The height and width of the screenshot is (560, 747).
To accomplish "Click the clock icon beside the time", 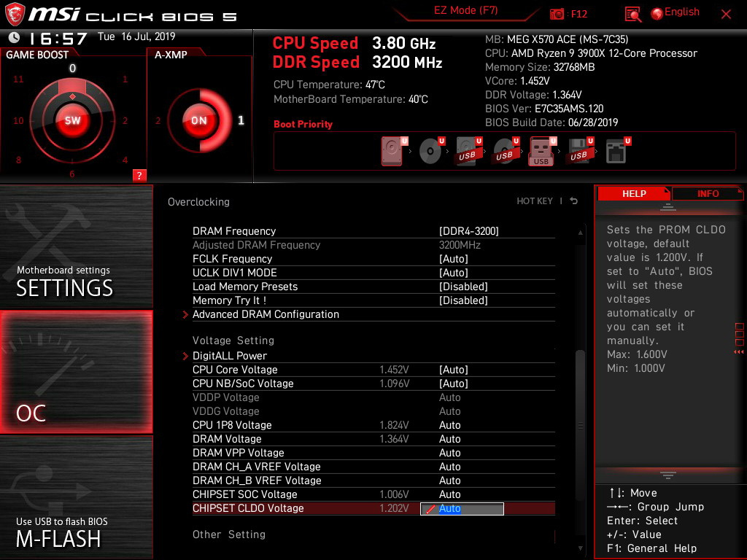I will click(x=15, y=37).
